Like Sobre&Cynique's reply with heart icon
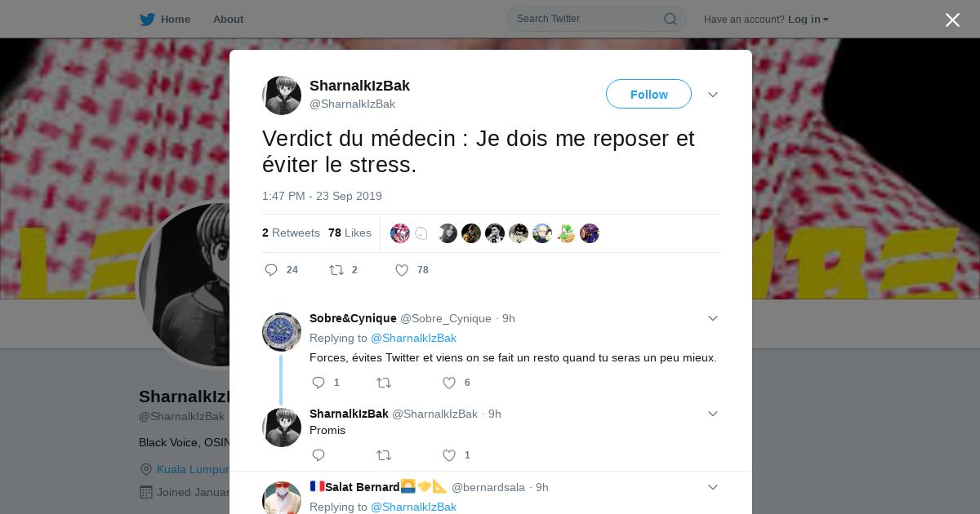Screen dimensions: 980x514 pos(448,383)
